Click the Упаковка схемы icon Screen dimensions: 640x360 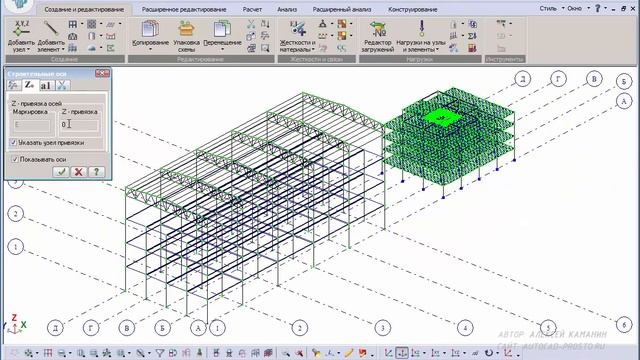click(x=186, y=29)
